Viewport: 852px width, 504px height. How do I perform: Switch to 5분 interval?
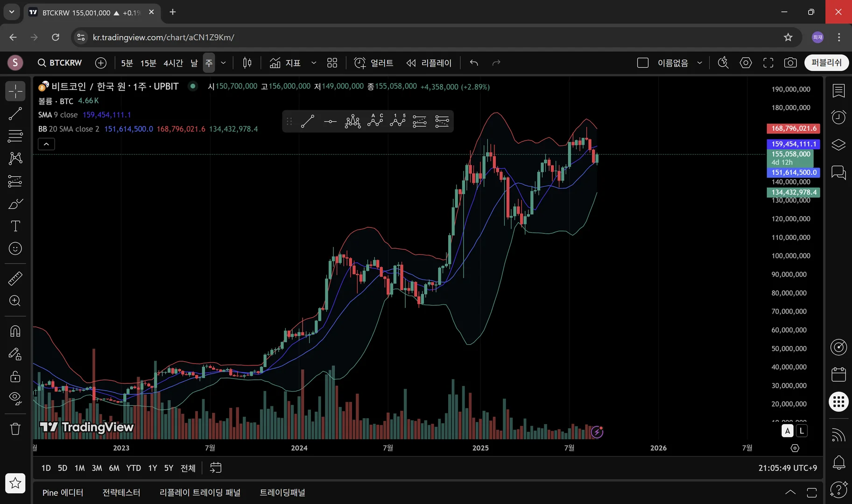127,63
